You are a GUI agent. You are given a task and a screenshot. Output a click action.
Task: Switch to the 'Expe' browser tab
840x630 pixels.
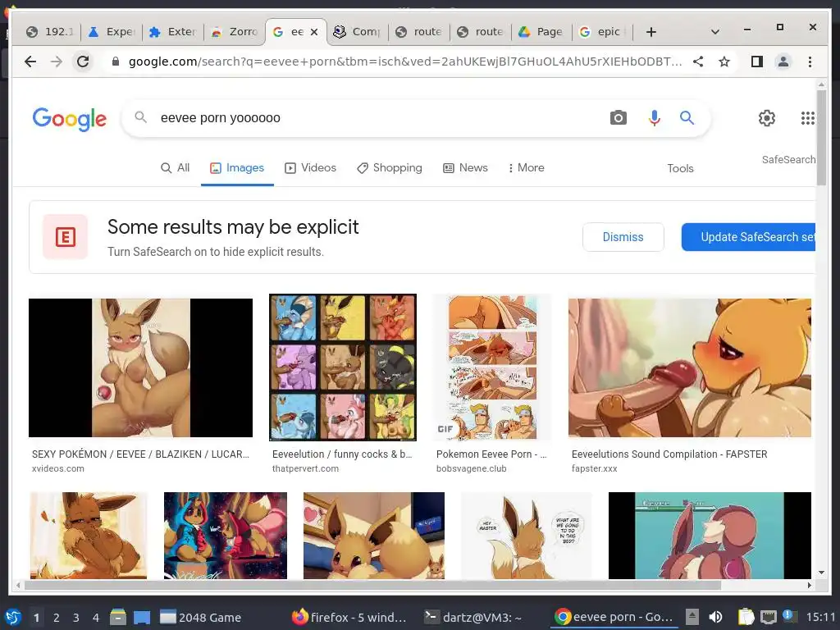pos(112,32)
